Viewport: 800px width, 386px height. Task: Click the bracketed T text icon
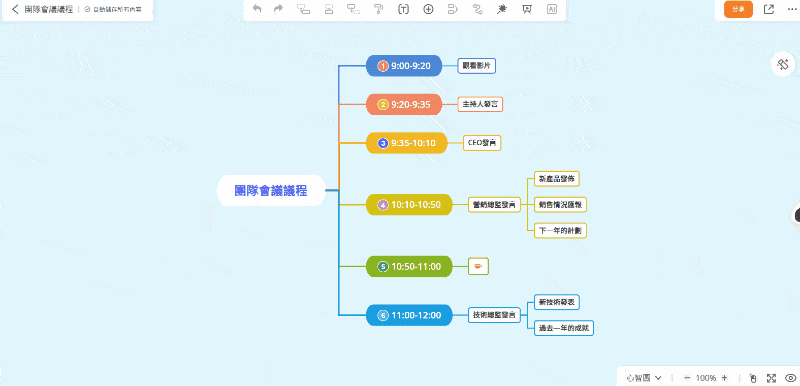coord(403,9)
